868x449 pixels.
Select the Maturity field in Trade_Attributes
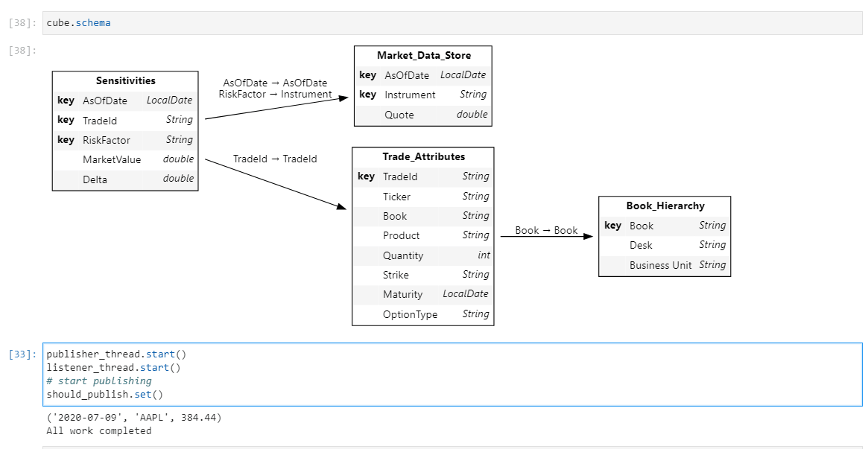[x=403, y=294]
